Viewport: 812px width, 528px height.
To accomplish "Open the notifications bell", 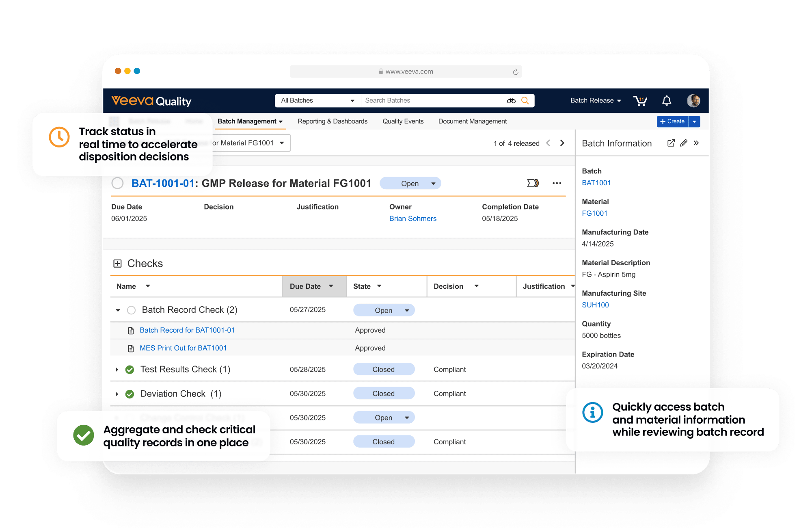I will pyautogui.click(x=667, y=101).
